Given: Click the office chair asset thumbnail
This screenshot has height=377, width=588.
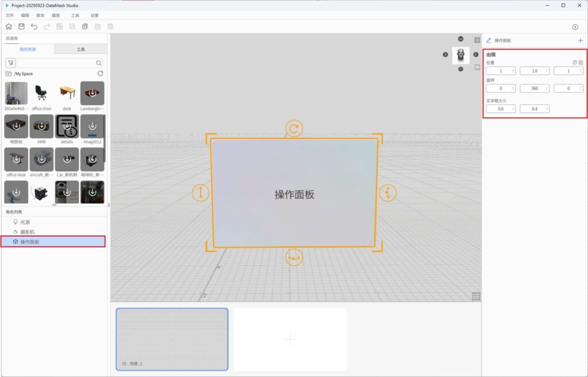Looking at the screenshot, I should pyautogui.click(x=41, y=93).
